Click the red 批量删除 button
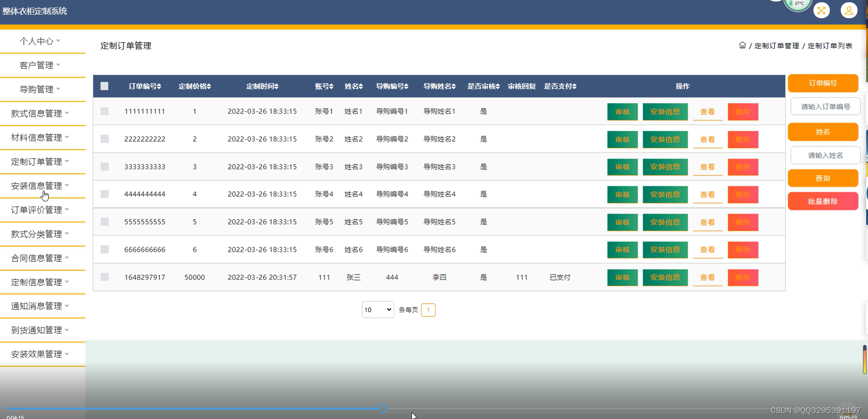Image resolution: width=868 pixels, height=419 pixels. [x=823, y=201]
